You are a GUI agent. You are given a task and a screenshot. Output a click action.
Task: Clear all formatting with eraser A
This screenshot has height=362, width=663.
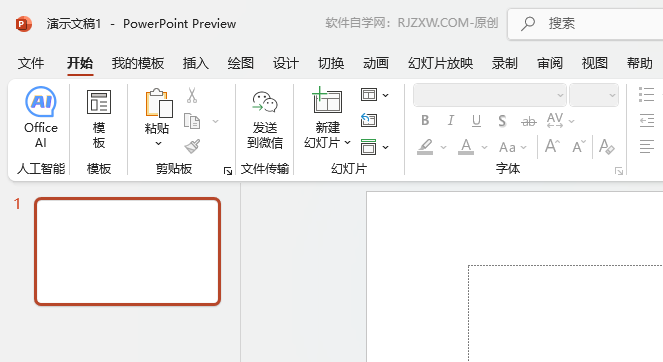(606, 146)
